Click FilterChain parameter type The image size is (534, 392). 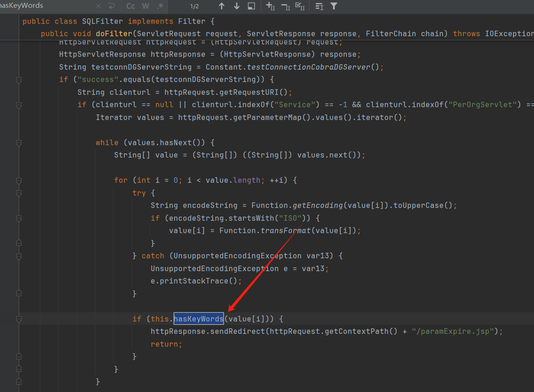click(391, 34)
